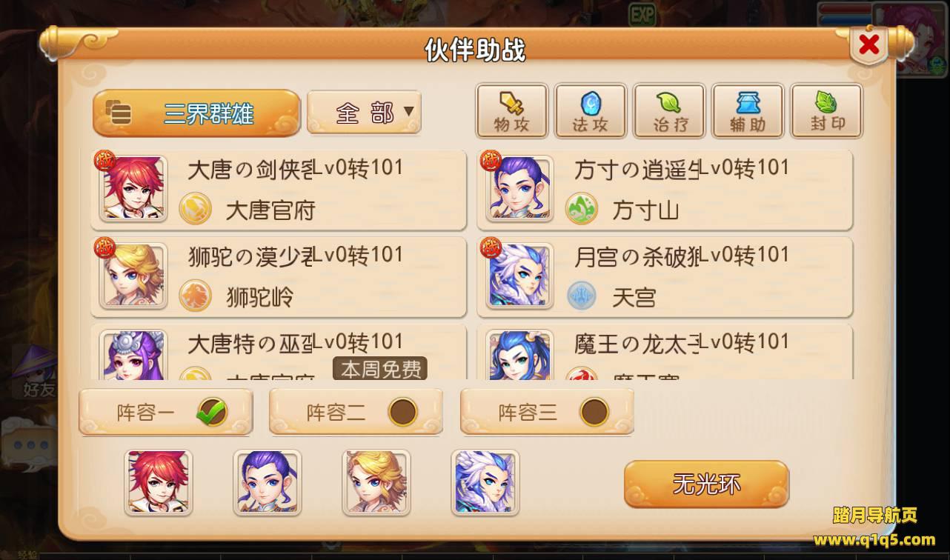The width and height of the screenshot is (950, 560).
Task: Click the white-haired hero in lineup slot
Action: pos(485,482)
